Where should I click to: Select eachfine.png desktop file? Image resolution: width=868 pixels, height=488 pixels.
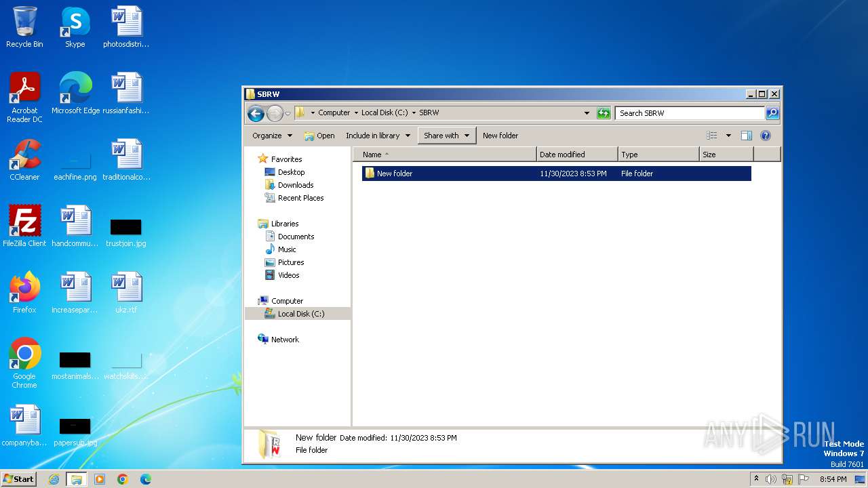coord(75,165)
